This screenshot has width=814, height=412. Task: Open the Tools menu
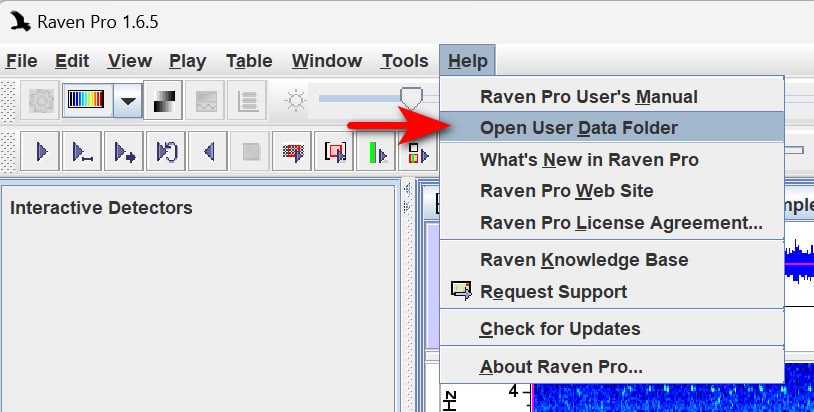(405, 61)
